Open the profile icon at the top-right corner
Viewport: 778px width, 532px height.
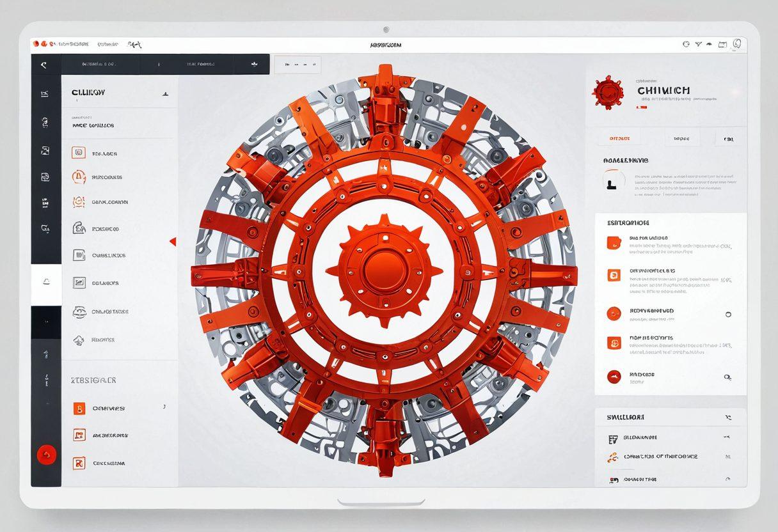coord(736,44)
